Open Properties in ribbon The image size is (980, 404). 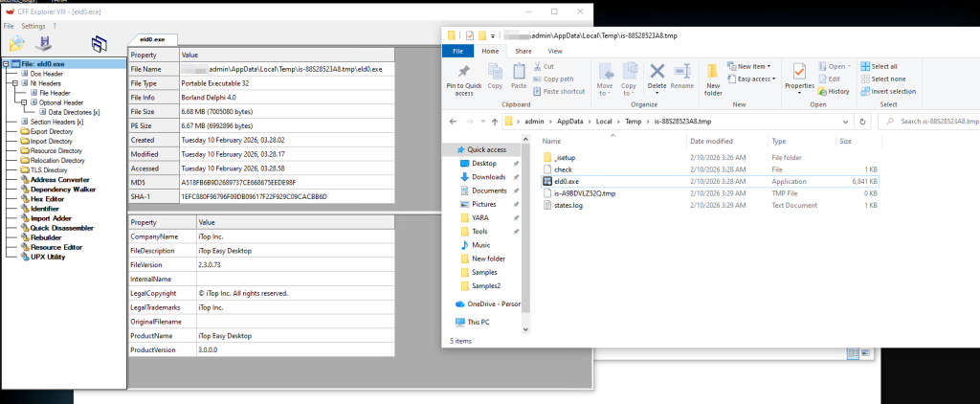(799, 77)
